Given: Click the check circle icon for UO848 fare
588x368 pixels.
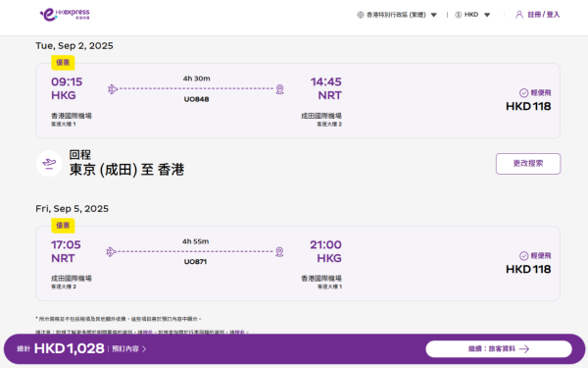Looking at the screenshot, I should (x=524, y=93).
